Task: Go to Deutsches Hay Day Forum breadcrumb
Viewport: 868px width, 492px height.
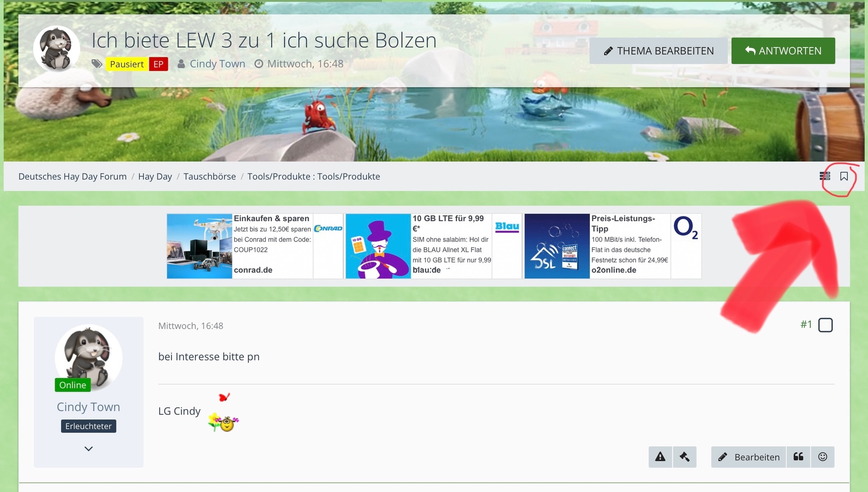Action: (x=72, y=176)
